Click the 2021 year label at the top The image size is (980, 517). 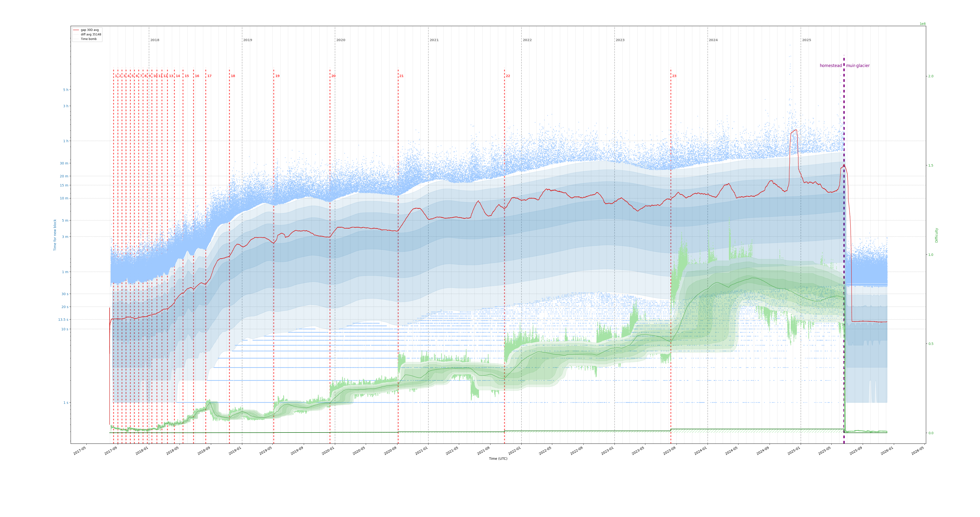click(434, 40)
